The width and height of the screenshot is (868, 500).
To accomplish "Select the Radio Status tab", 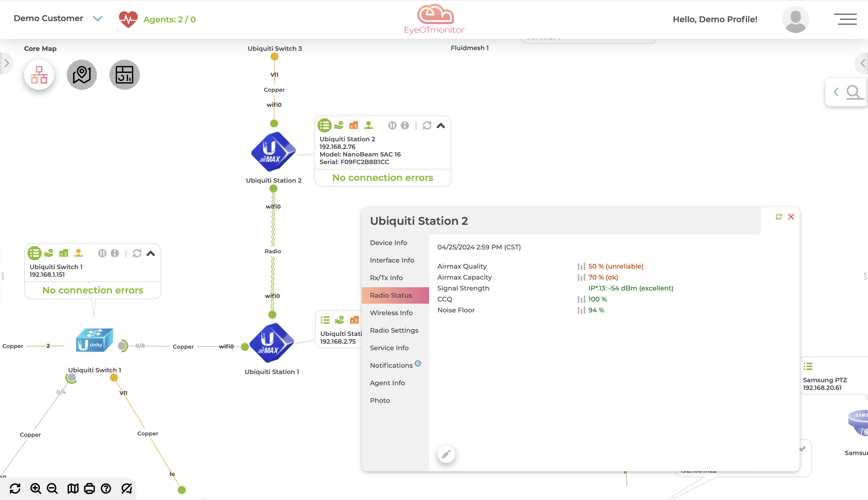I will point(395,295).
